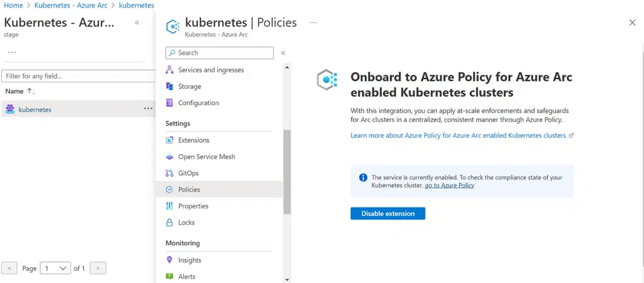This screenshot has height=283, width=644.
Task: Close the kubernetes Policies blade
Action: pyautogui.click(x=633, y=23)
